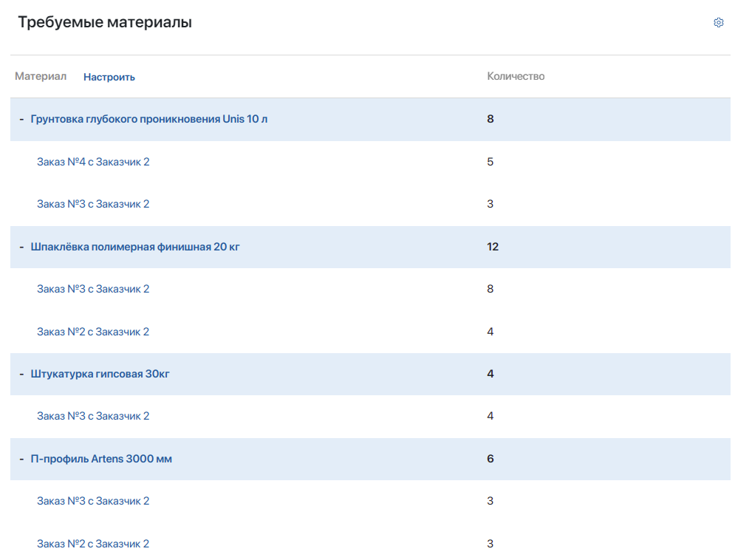Open Заказ №2 under the Шпаклёвка group

[x=93, y=332]
